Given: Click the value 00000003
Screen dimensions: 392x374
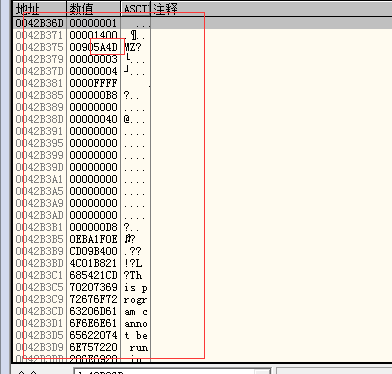Looking at the screenshot, I should click(x=93, y=59).
